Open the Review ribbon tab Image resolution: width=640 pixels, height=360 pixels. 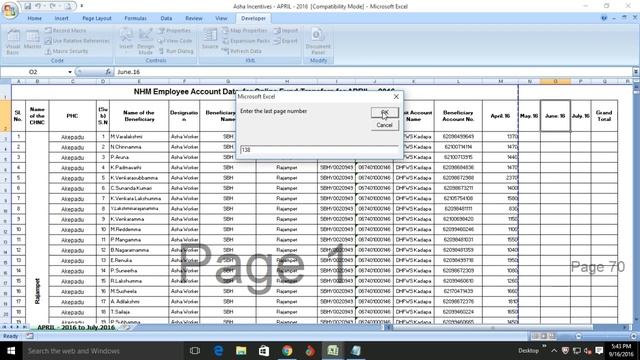[x=193, y=18]
